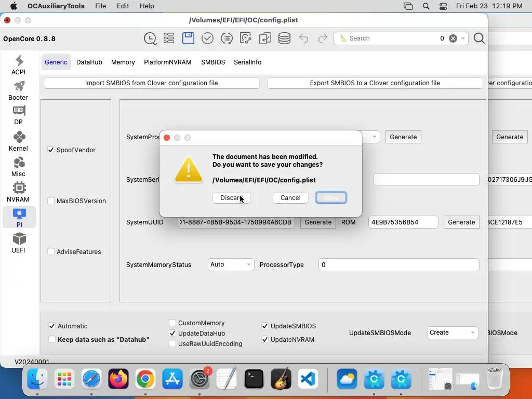Viewport: 532px width, 399px height.
Task: Open the File menu
Action: point(100,6)
